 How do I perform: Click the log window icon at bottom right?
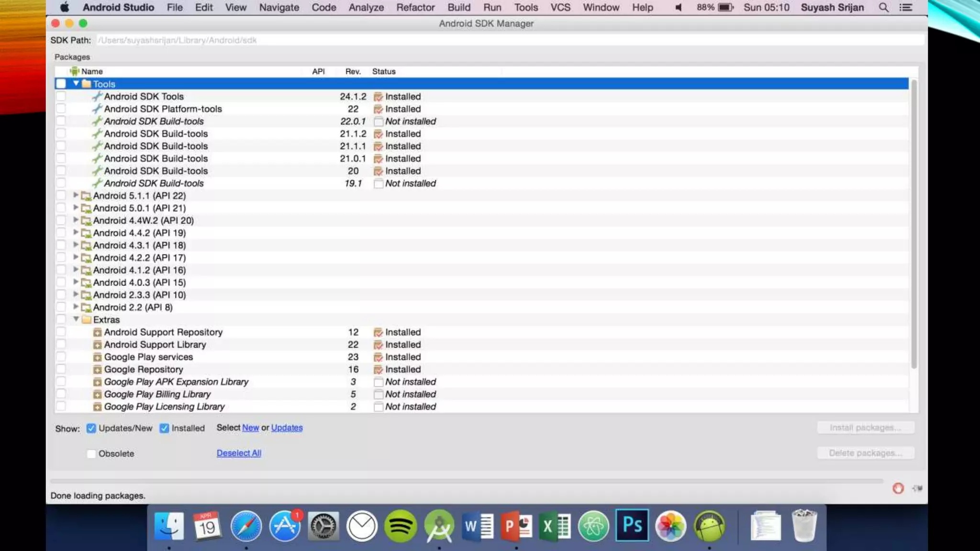coord(917,488)
